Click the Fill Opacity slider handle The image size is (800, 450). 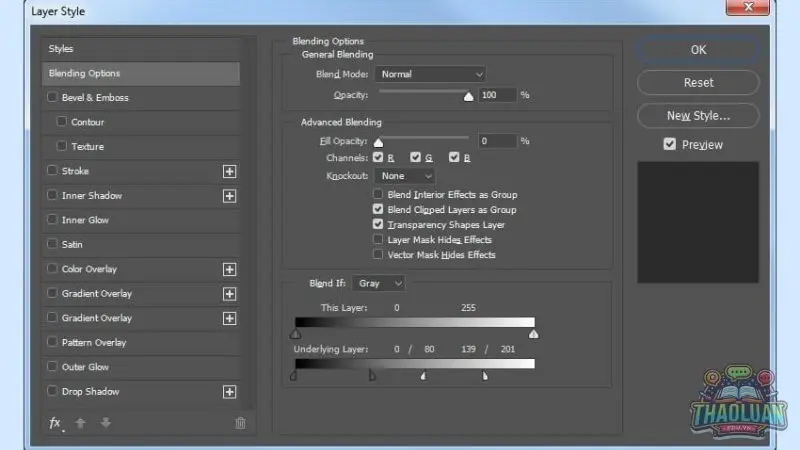point(378,142)
